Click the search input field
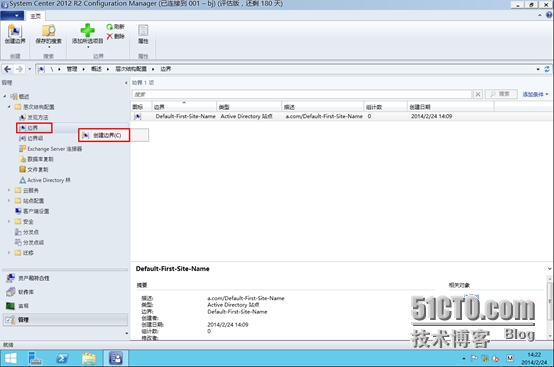Screen dimensions: 554x367 302,94
